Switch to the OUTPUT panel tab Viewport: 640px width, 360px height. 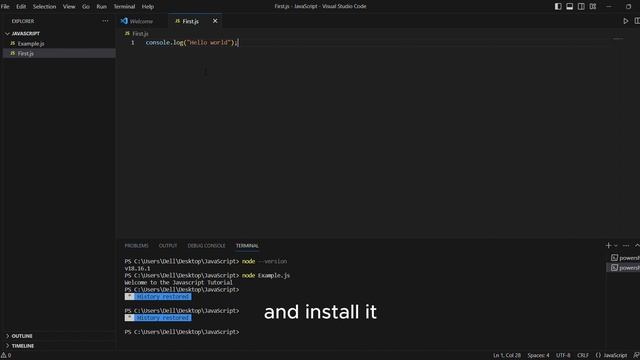click(168, 246)
